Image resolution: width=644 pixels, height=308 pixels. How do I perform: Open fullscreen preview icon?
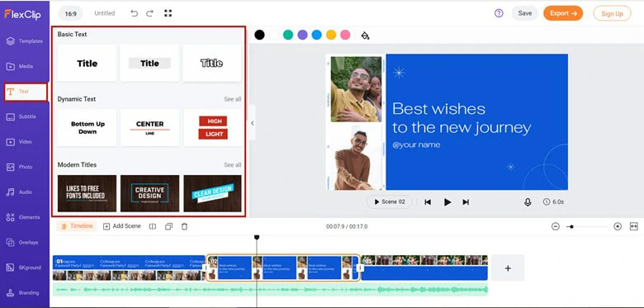[168, 13]
